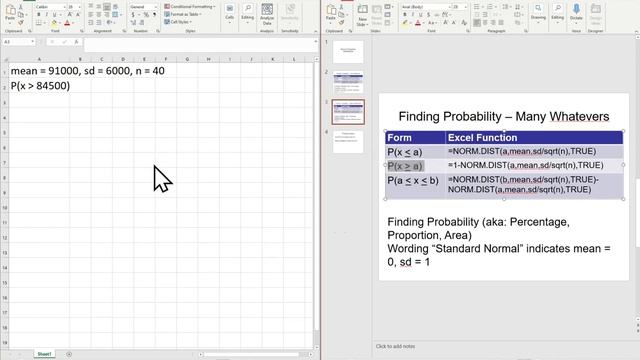The width and height of the screenshot is (640, 360).
Task: Toggle Italic in PowerPoint ribbon
Action: pyautogui.click(x=413, y=15)
